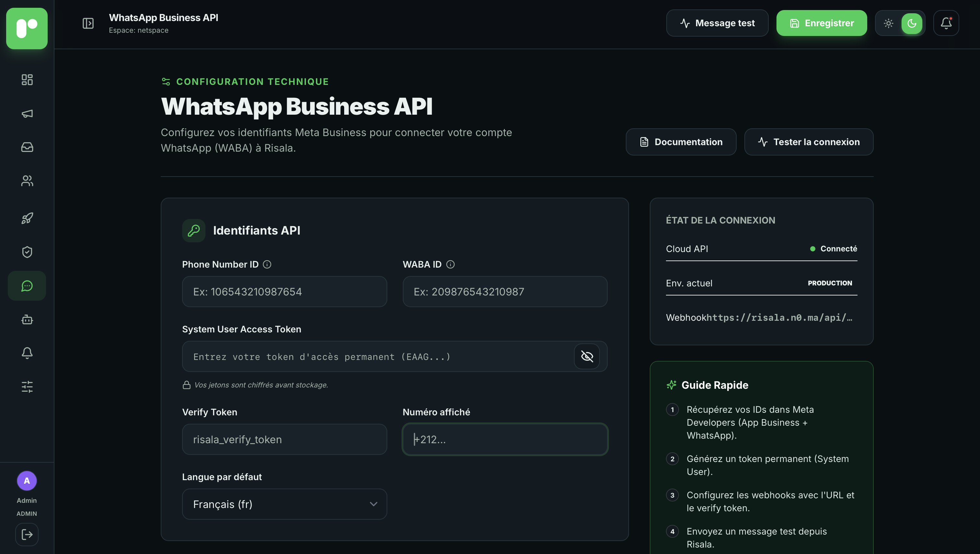Focus the WABA ID input field

(x=505, y=292)
